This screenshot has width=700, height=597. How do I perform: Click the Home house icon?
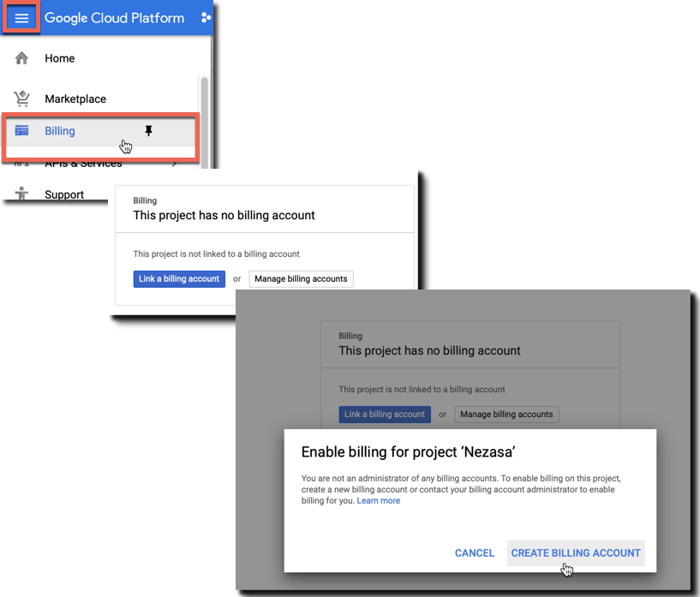click(x=21, y=58)
